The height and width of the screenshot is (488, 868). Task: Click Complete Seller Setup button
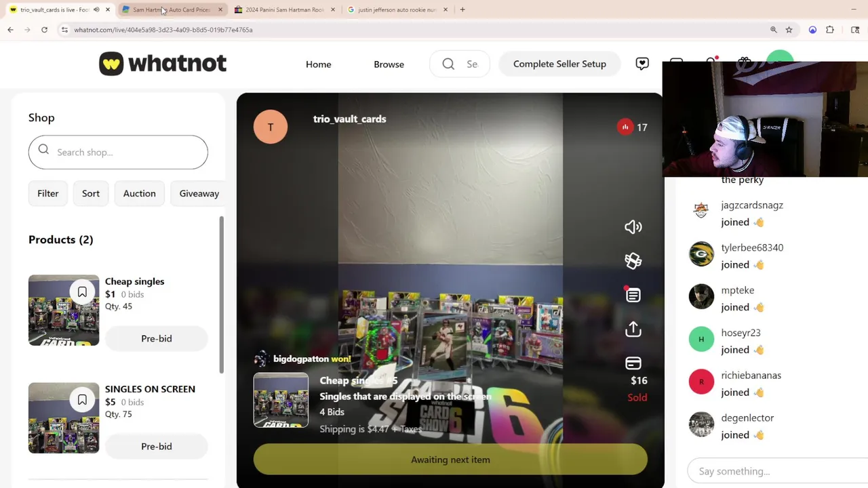pyautogui.click(x=559, y=64)
